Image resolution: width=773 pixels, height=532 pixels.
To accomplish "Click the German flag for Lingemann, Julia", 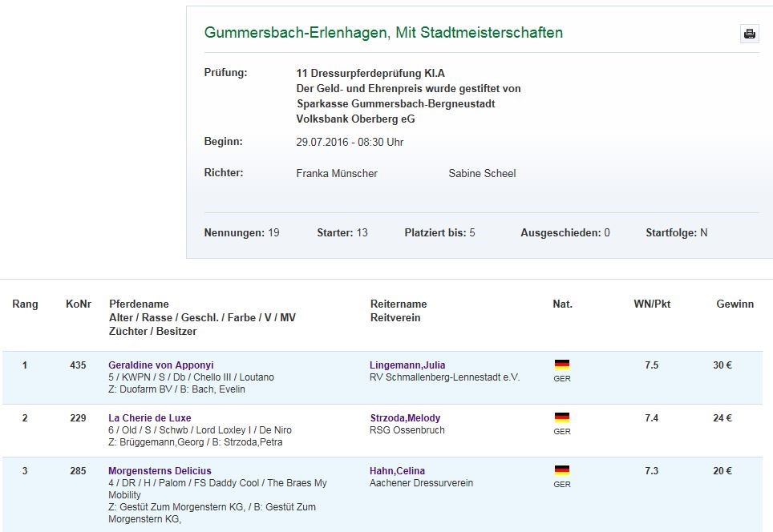I will [561, 365].
